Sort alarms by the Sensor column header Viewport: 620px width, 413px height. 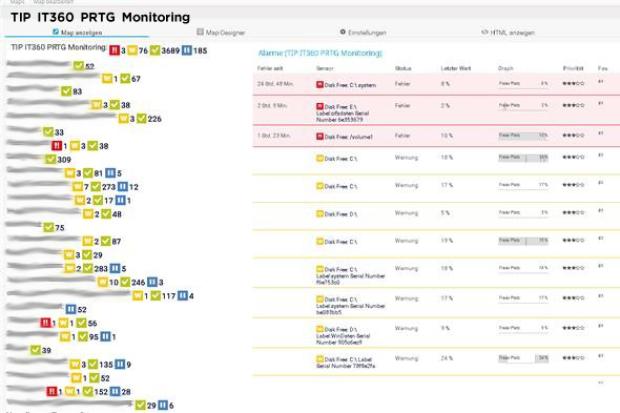(x=325, y=68)
